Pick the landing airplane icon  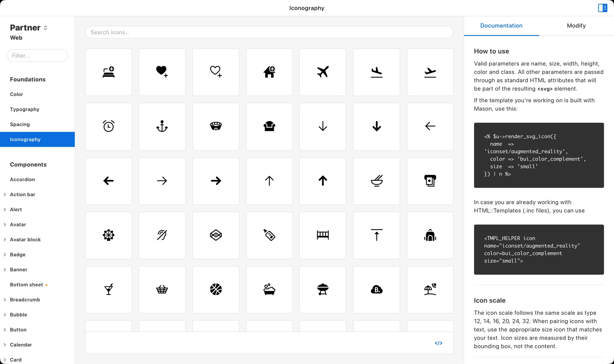(x=376, y=72)
